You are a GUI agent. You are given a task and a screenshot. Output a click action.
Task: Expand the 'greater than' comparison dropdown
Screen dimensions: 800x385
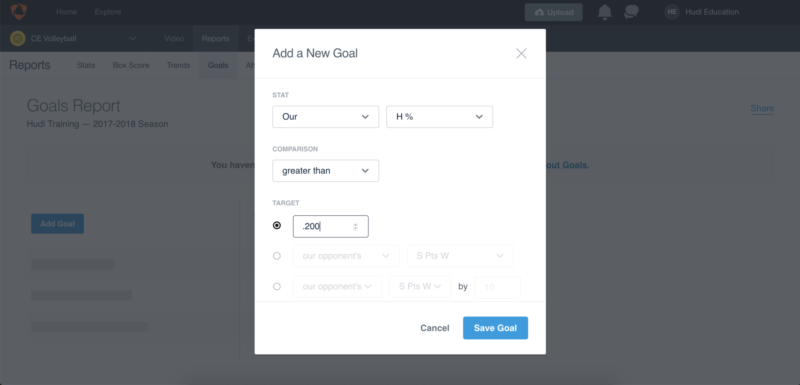pyautogui.click(x=326, y=171)
